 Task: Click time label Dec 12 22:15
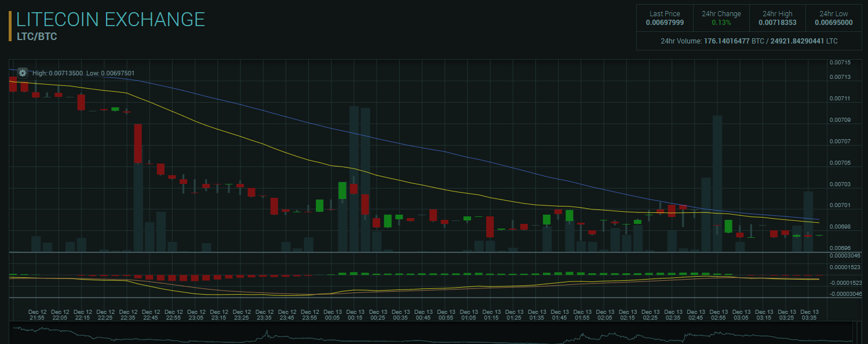pos(83,314)
